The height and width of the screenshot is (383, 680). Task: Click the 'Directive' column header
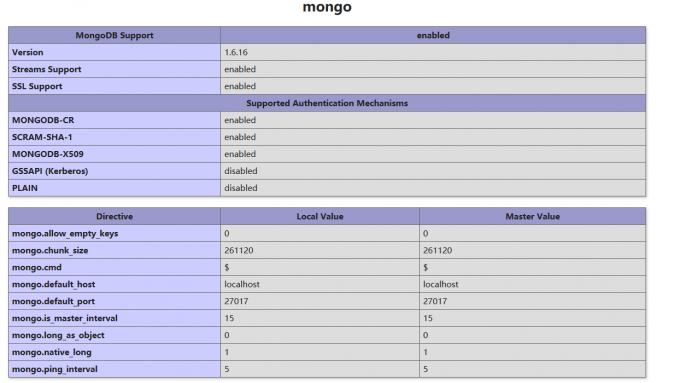(114, 216)
